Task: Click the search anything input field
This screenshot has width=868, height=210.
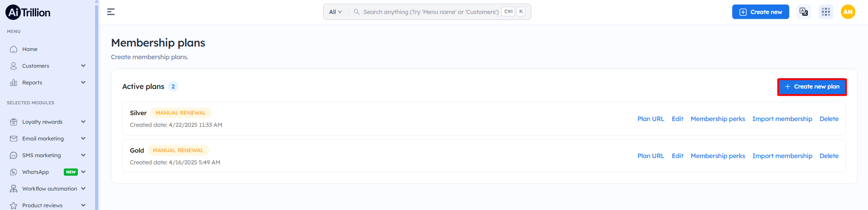Action: (x=430, y=12)
